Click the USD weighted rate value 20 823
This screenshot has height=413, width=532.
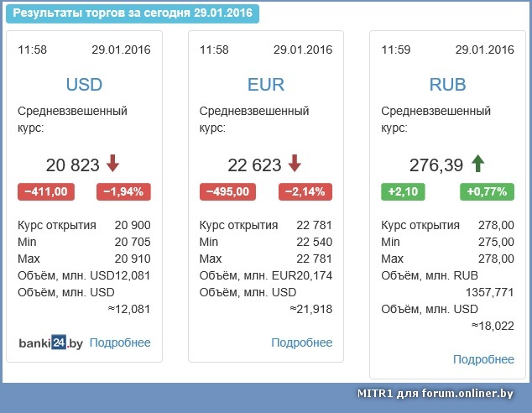73,165
